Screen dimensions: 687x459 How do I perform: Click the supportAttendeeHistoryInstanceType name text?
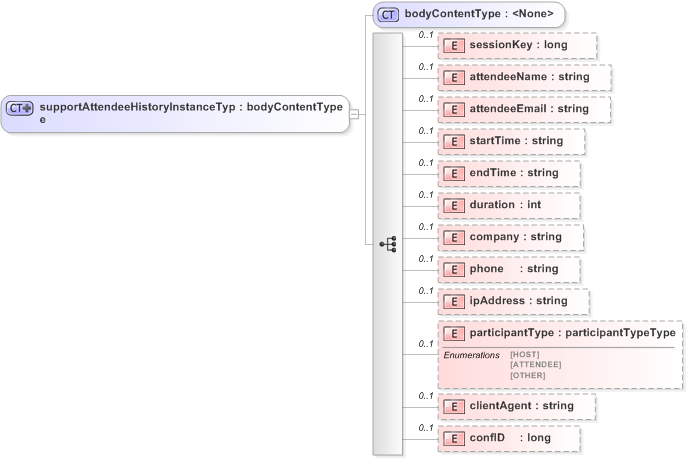pos(138,113)
